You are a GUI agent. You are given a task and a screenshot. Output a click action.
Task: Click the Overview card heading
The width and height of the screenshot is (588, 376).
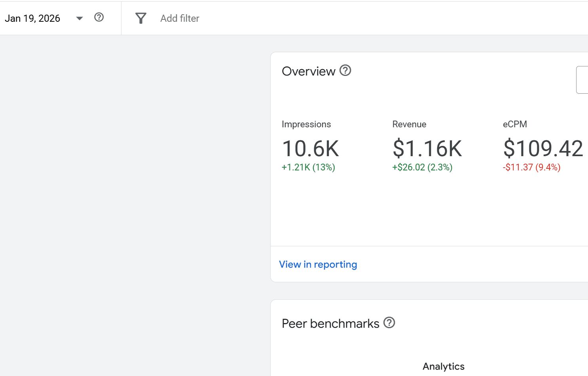click(308, 71)
